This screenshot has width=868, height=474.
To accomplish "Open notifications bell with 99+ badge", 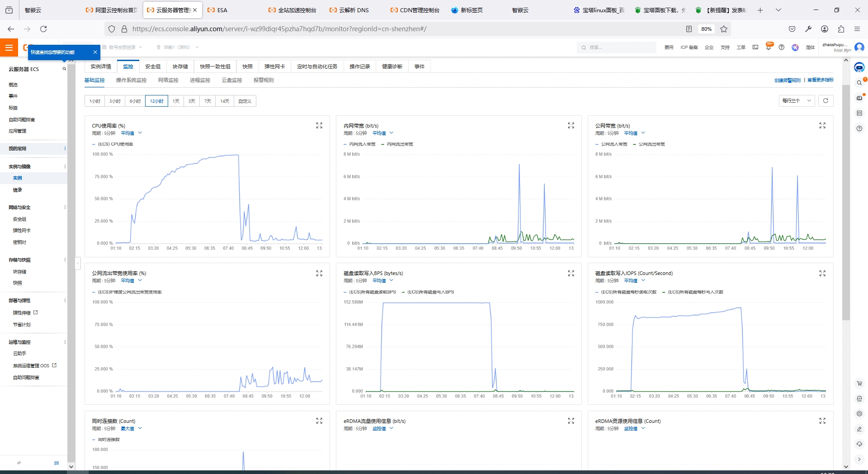I will [x=769, y=47].
